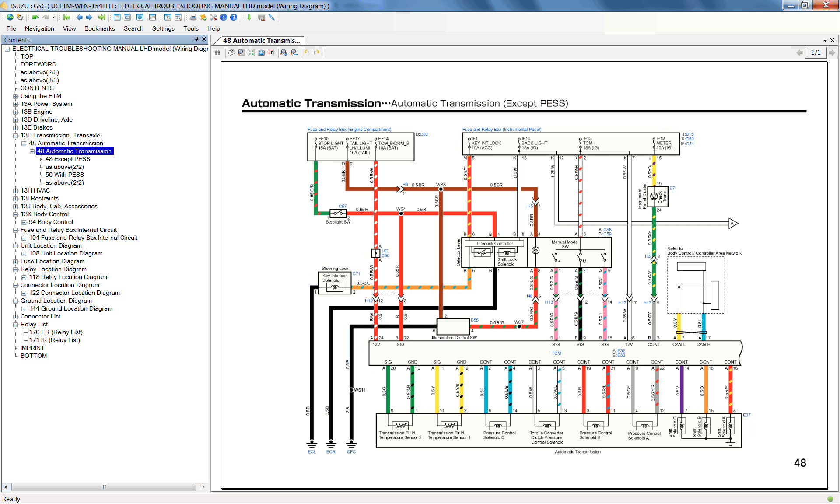This screenshot has width=840, height=504.
Task: Open the Navigation menu
Action: pos(39,28)
